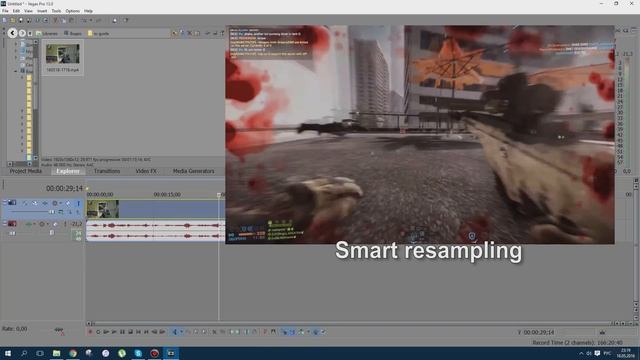Click Pause in the transport bar
This screenshot has width=640, height=360.
[x=122, y=332]
